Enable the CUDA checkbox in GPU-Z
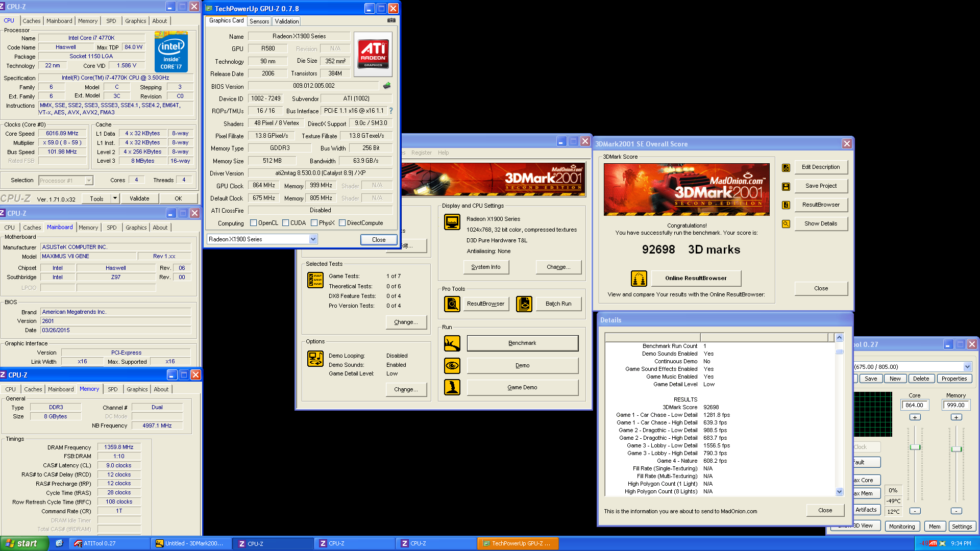The width and height of the screenshot is (980, 551). pos(286,223)
